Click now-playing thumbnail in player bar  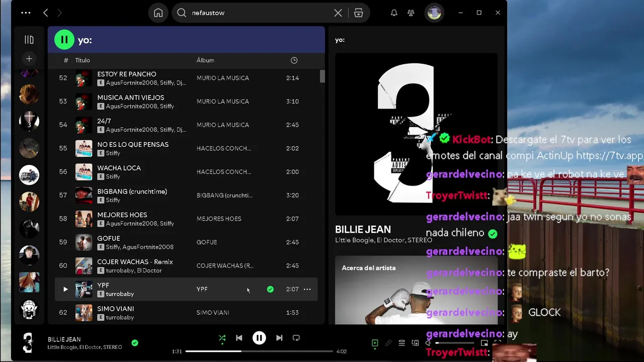click(28, 343)
